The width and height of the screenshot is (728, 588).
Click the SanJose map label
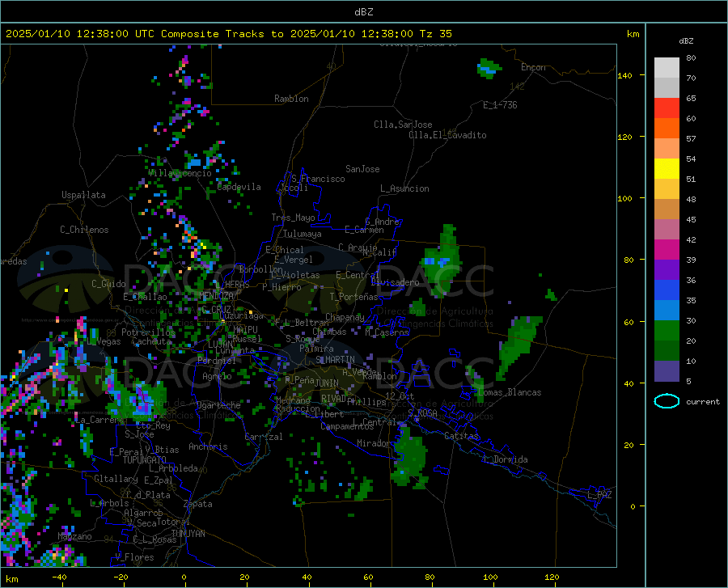click(362, 169)
